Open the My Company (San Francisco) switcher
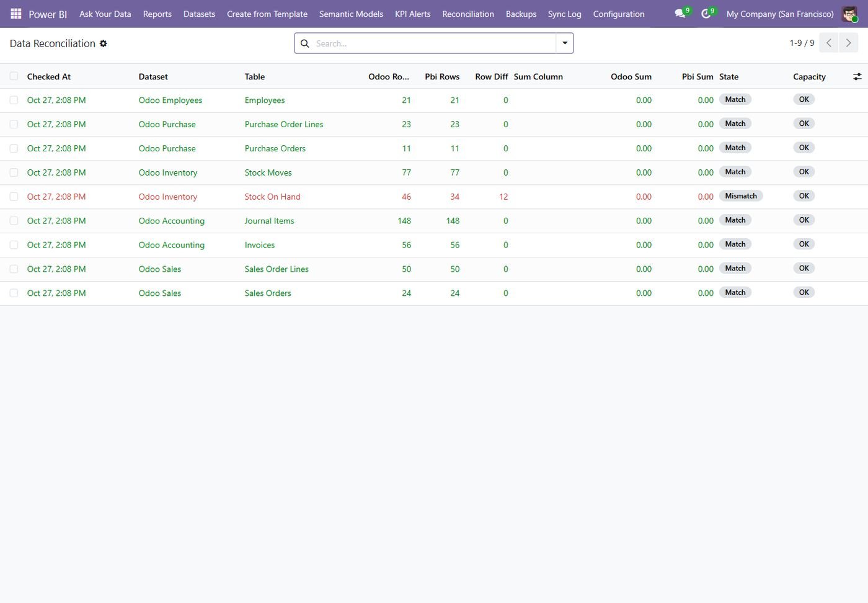 point(780,14)
